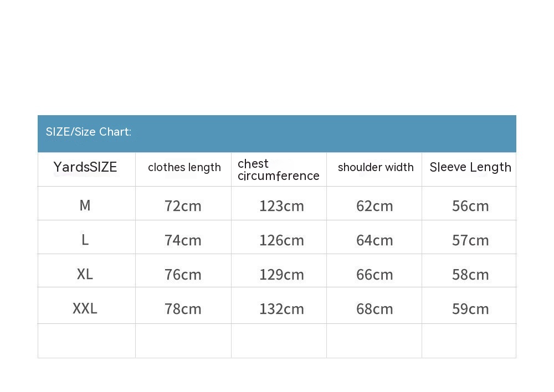Select the Sleeve Length column header
554x392 pixels.
click(470, 167)
